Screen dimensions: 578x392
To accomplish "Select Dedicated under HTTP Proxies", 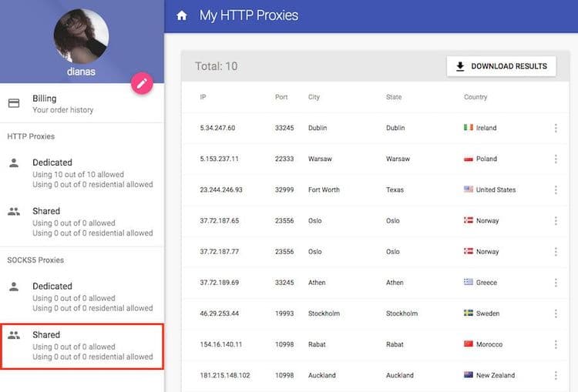I will [52, 163].
